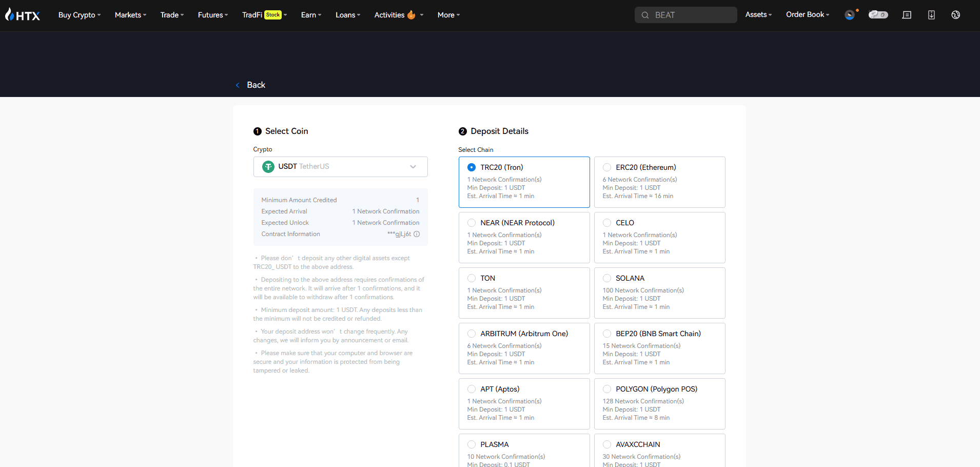Expand the Futures dropdown

213,15
